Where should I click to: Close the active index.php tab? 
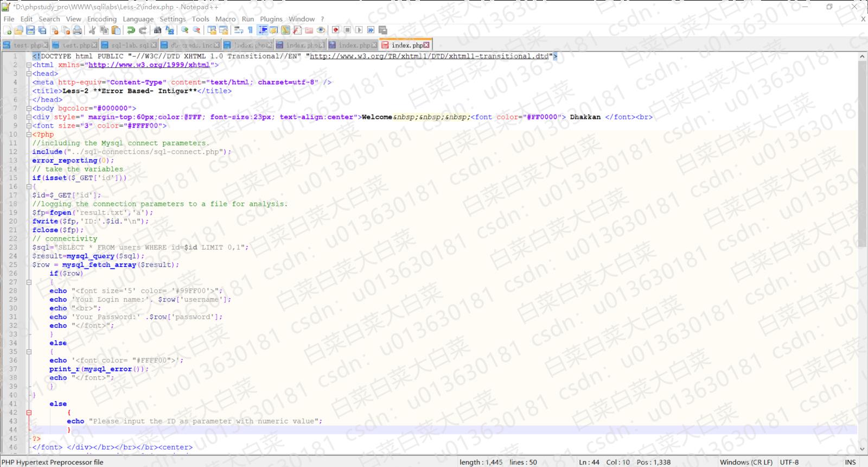tap(426, 45)
